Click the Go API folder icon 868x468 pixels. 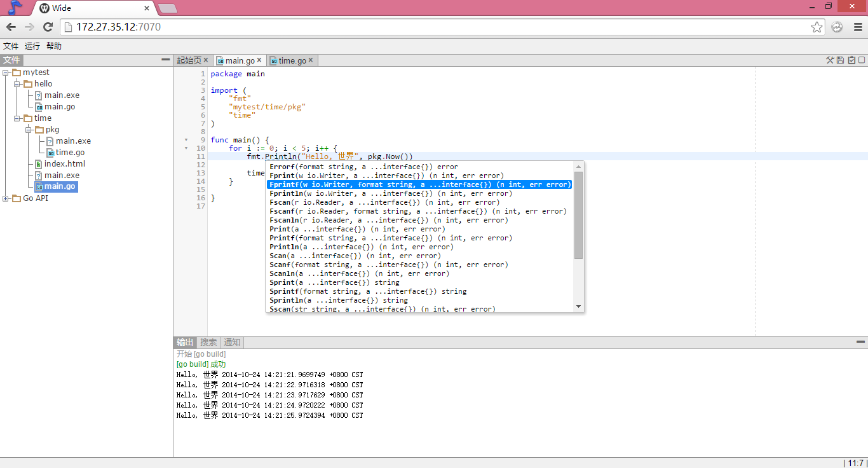[x=17, y=198]
